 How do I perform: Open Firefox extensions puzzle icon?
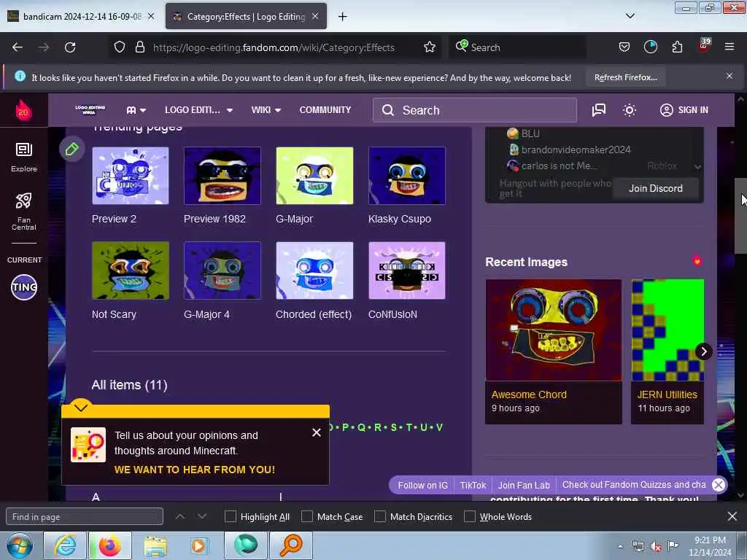pos(677,47)
